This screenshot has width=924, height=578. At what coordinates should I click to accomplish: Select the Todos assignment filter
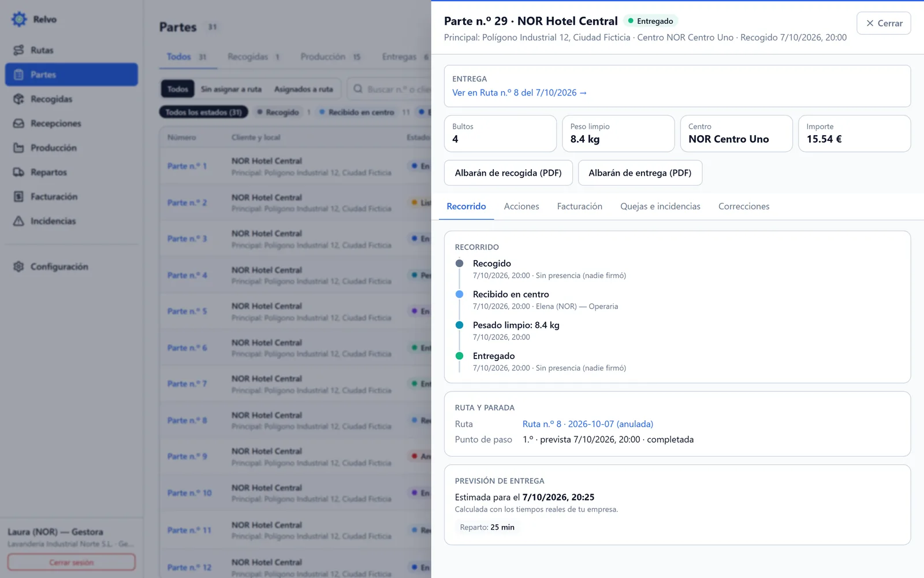click(178, 89)
